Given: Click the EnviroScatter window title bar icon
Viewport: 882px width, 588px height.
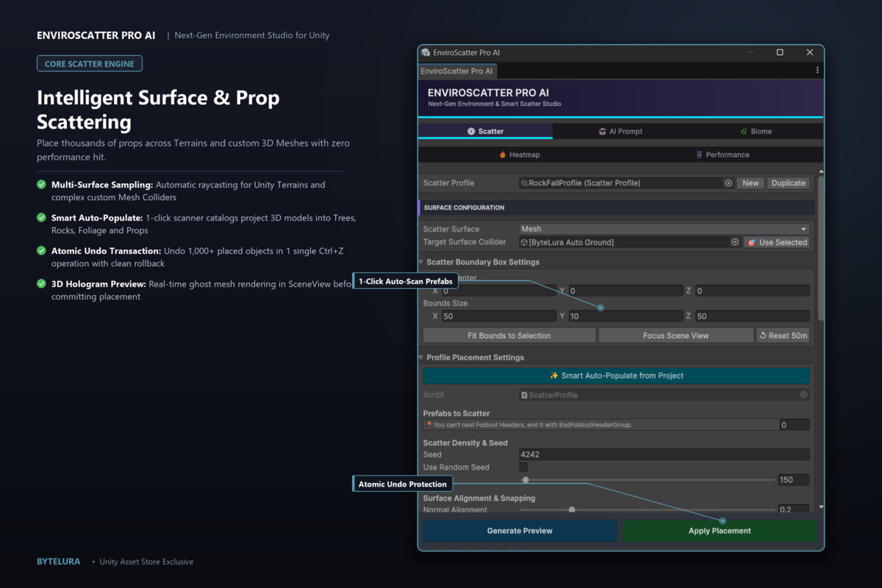Looking at the screenshot, I should (x=426, y=53).
